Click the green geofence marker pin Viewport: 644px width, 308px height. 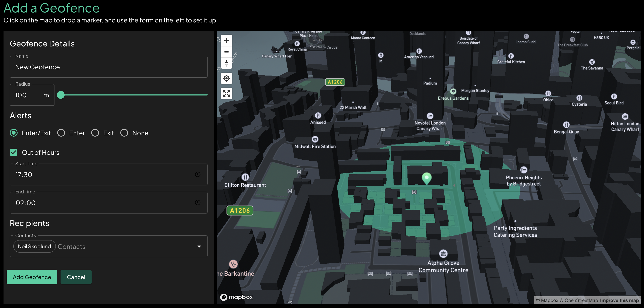426,178
